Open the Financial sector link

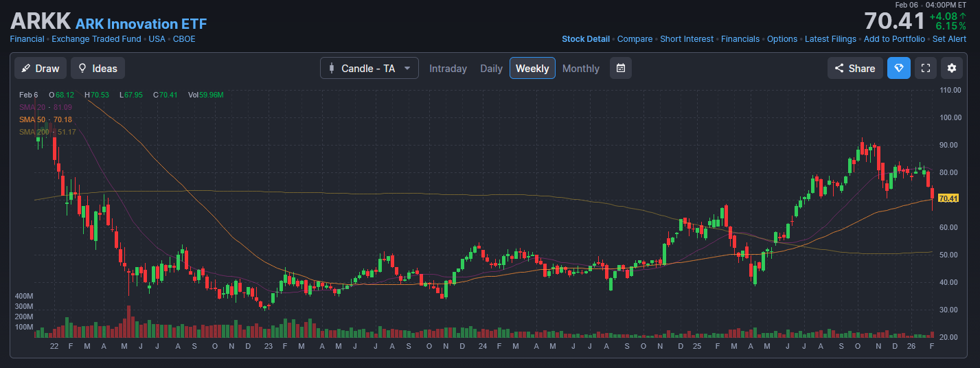pyautogui.click(x=27, y=39)
